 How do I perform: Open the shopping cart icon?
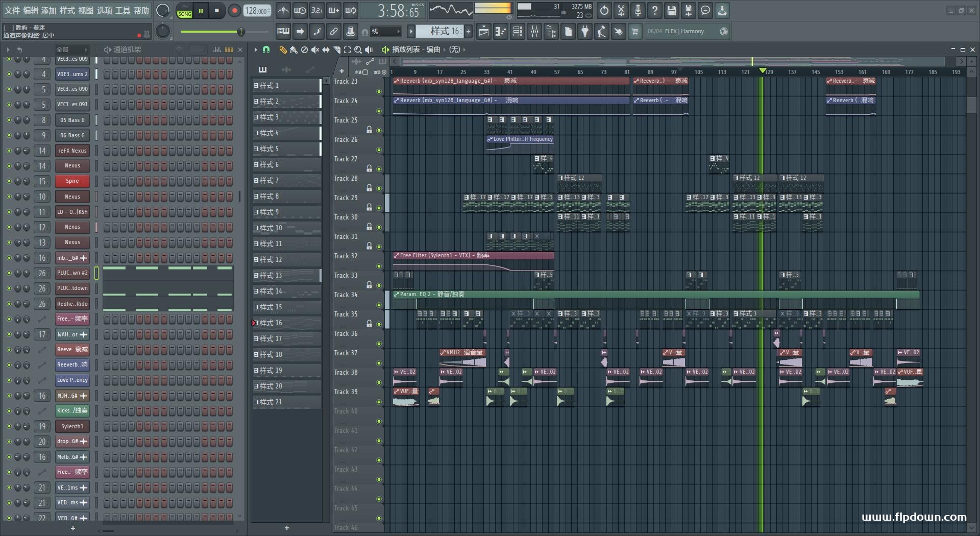(635, 32)
